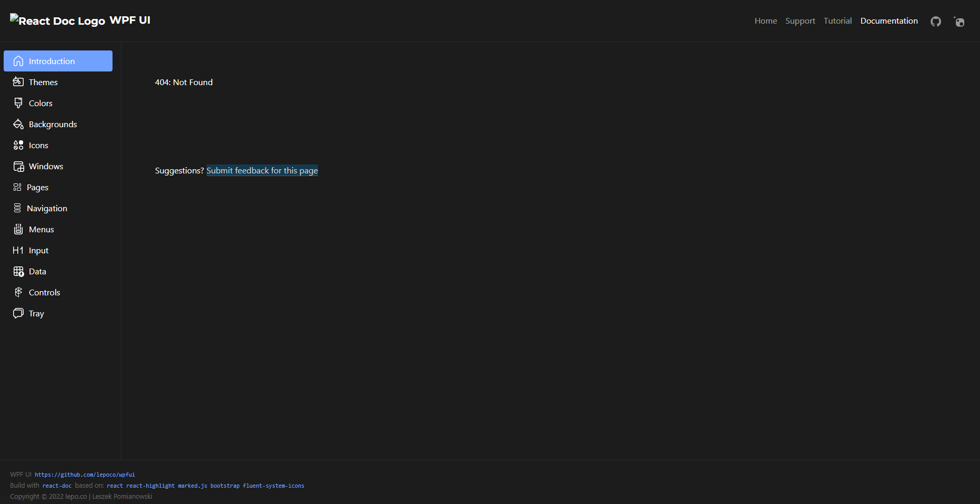The height and width of the screenshot is (504, 980).
Task: Click the react-doc footer link
Action: 57,485
